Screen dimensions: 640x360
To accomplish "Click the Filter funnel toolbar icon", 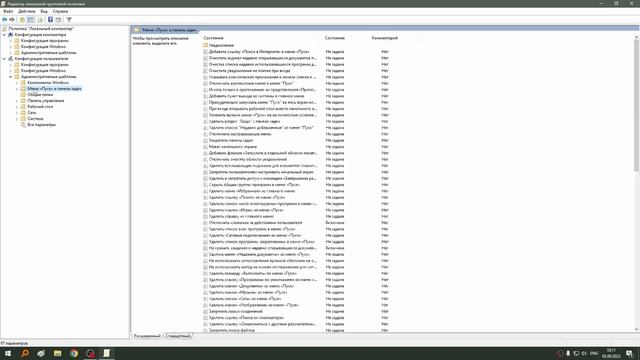I will pos(69,20).
